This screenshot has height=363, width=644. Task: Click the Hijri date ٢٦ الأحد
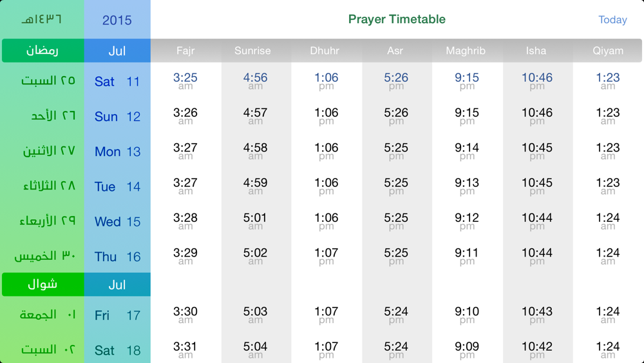(53, 116)
